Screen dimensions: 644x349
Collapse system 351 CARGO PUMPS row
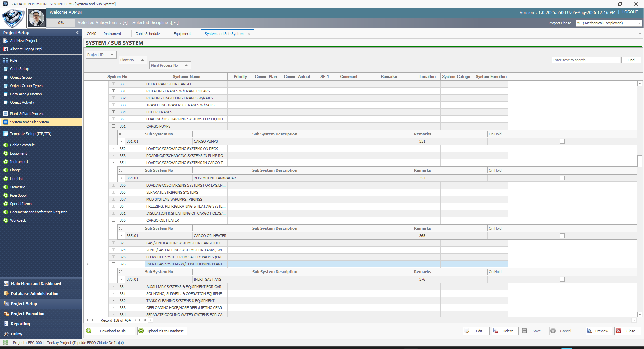pos(113,126)
